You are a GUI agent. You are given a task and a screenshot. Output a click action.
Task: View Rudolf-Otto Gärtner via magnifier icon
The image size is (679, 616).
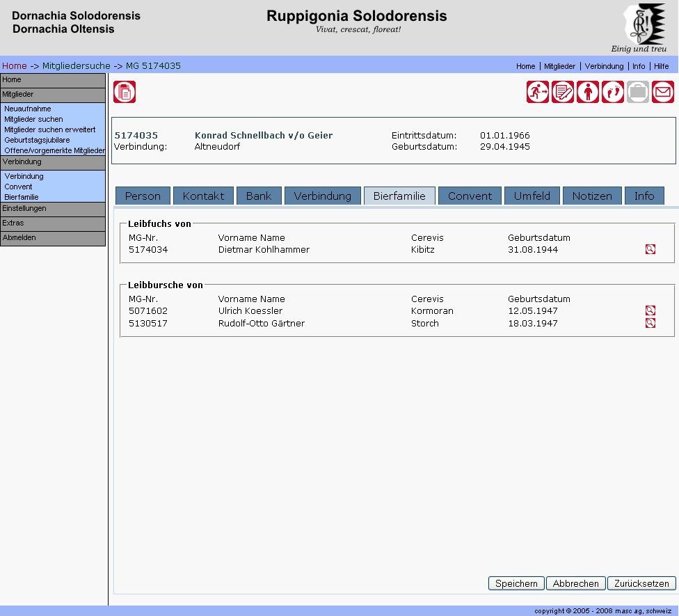click(x=650, y=323)
